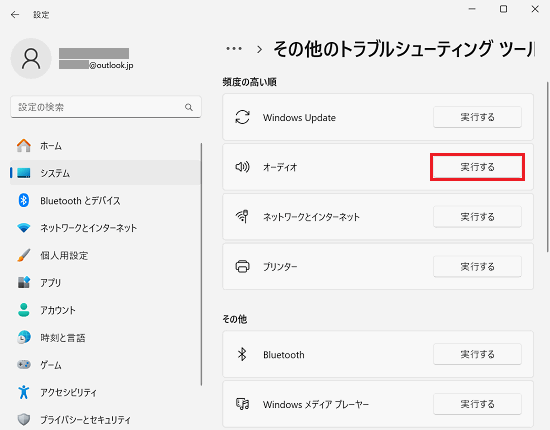The image size is (550, 430).
Task: Open the Bluetooth とデバイス menu label
Action: (80, 201)
